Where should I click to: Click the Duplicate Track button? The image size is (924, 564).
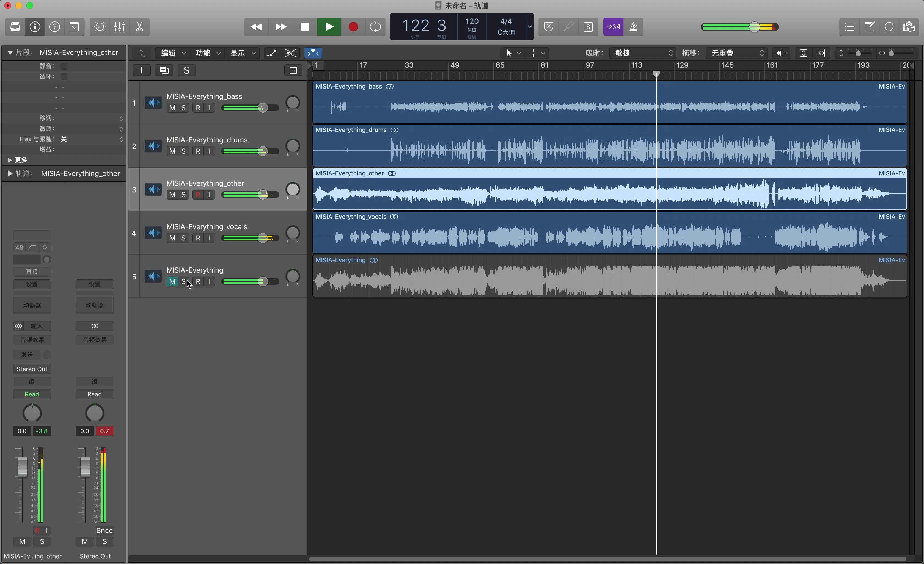tap(164, 70)
